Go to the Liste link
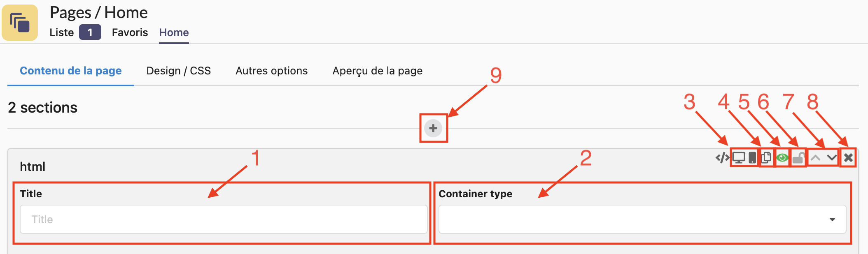The height and width of the screenshot is (254, 868). click(62, 32)
